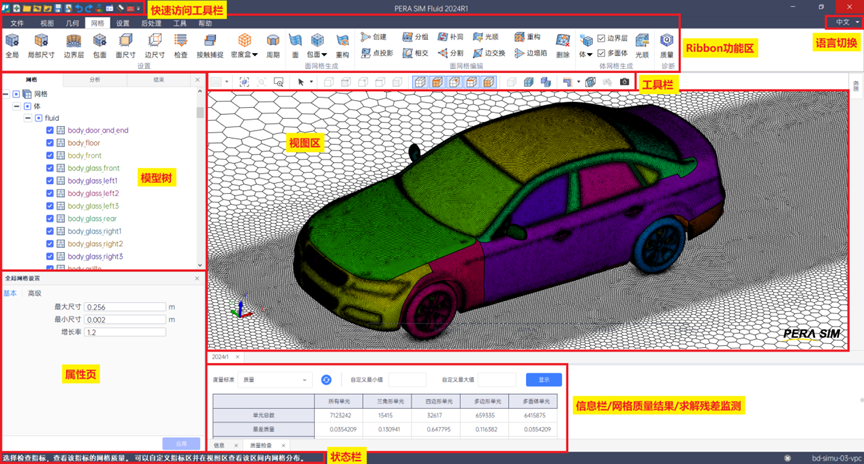The image size is (864, 464).
Task: Toggle the 多面体 polyhedra checkbox in ribbon
Action: [600, 52]
